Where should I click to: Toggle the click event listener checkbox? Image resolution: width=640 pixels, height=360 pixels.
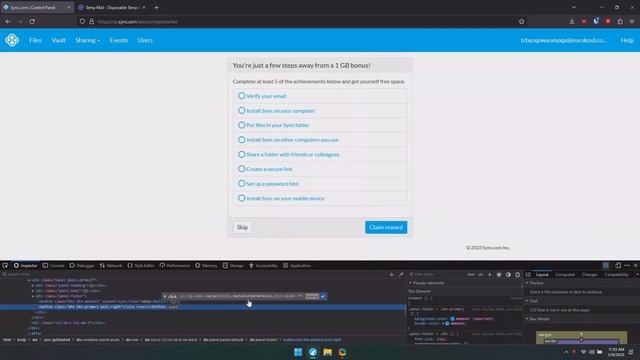pos(323,296)
